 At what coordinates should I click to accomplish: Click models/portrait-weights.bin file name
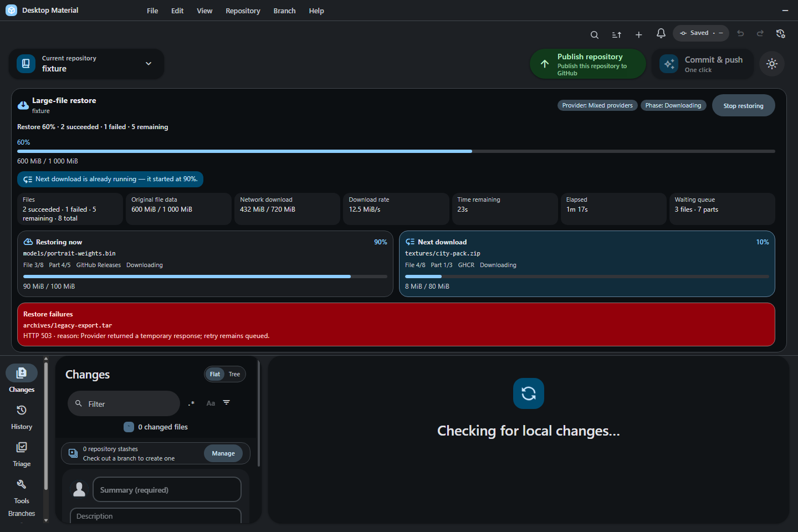point(69,253)
